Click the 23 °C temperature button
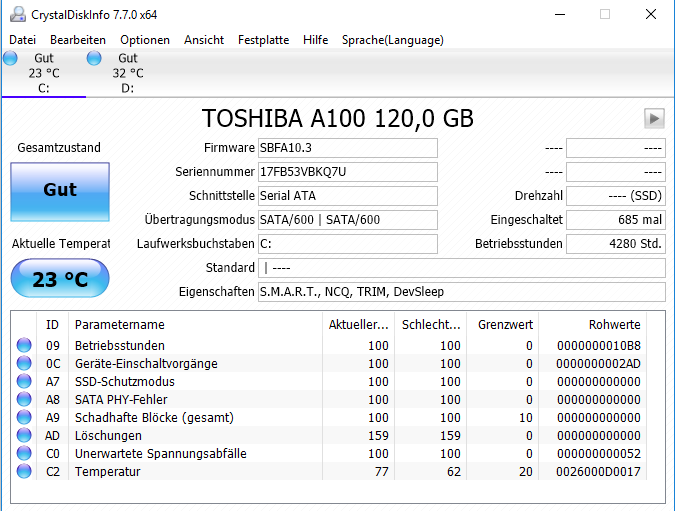675x511 pixels. (x=60, y=279)
